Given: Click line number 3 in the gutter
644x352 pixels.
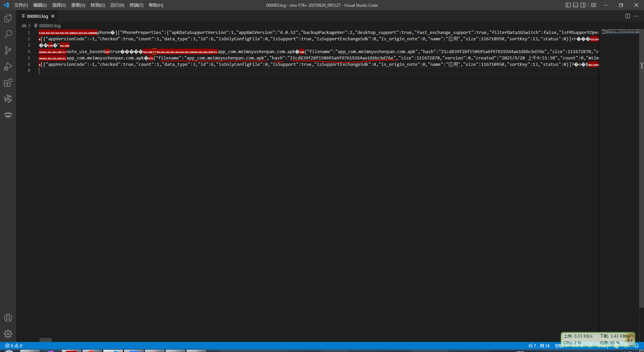Looking at the screenshot, I should coord(29,45).
